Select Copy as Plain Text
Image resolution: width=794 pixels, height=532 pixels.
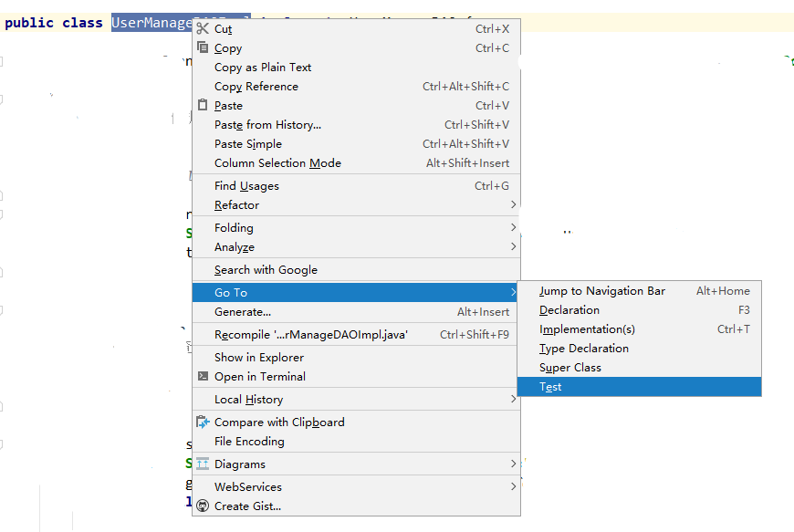[x=356, y=68]
